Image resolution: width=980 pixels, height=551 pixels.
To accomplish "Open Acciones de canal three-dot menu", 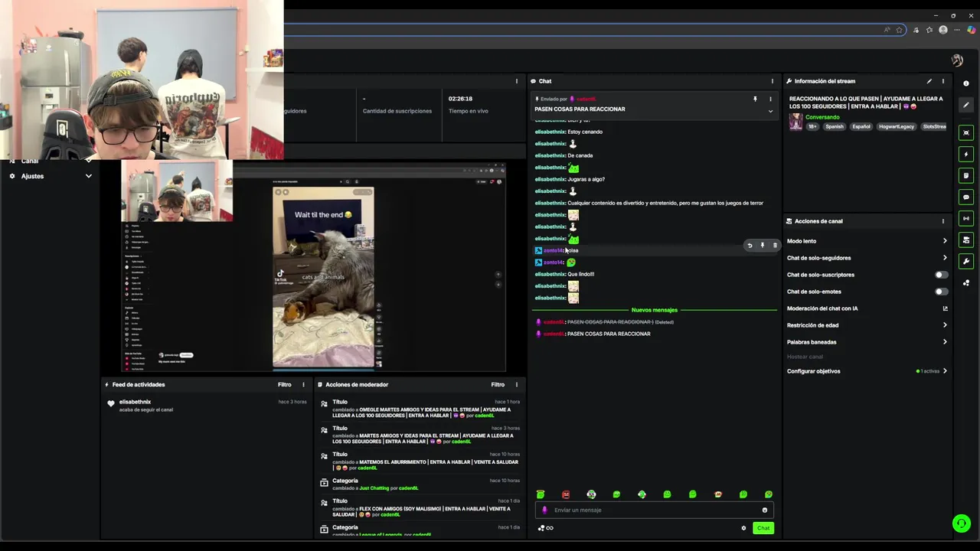I will (x=943, y=221).
